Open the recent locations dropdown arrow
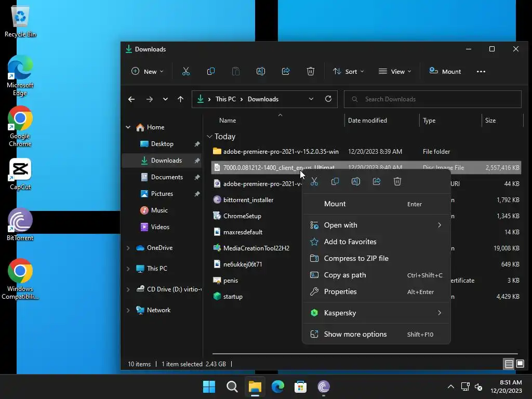 click(x=165, y=99)
